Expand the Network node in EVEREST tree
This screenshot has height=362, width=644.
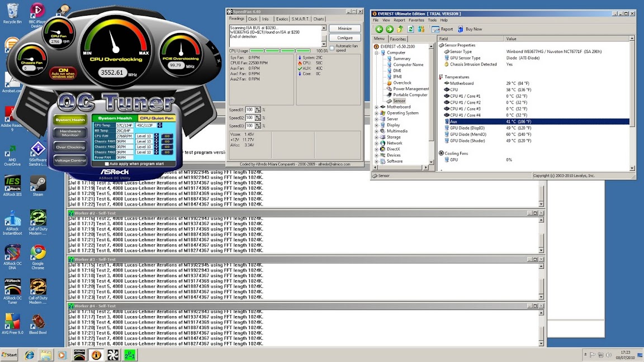point(376,143)
